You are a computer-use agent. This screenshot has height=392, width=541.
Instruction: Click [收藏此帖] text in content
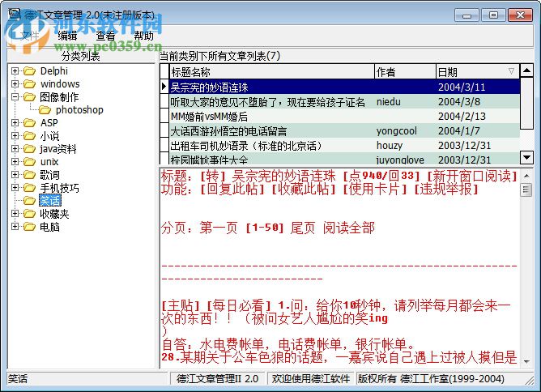click(x=303, y=189)
